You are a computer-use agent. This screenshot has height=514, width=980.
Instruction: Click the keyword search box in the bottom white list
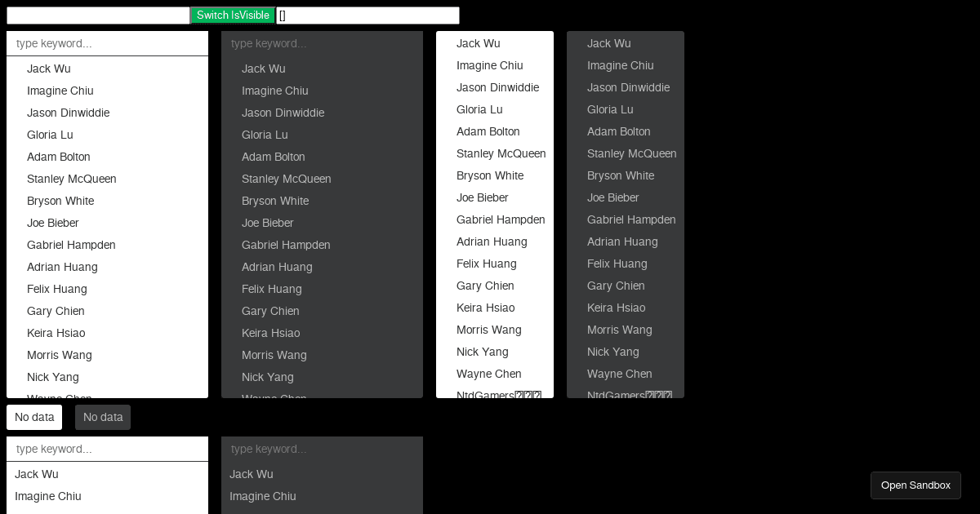coord(106,448)
